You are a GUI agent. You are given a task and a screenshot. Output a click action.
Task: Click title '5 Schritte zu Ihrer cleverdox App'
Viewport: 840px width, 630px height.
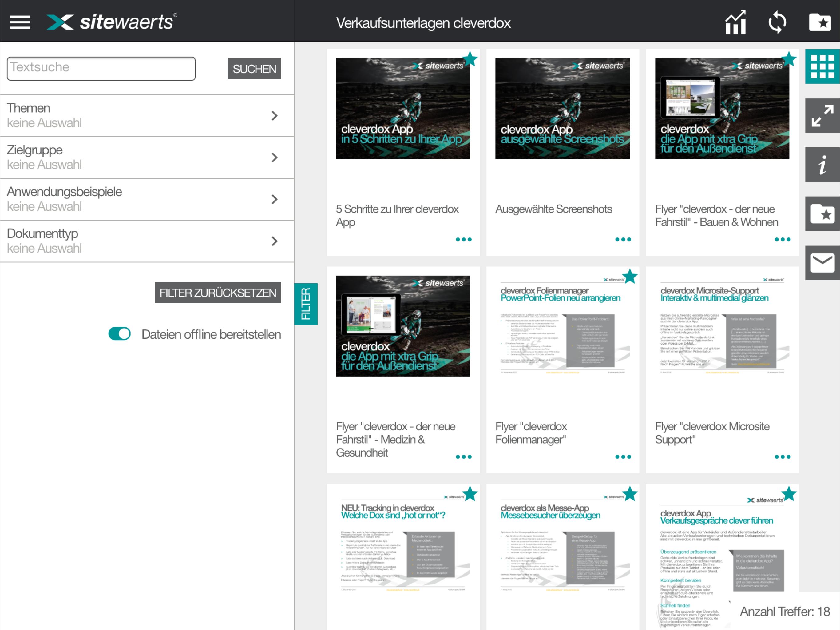point(397,215)
